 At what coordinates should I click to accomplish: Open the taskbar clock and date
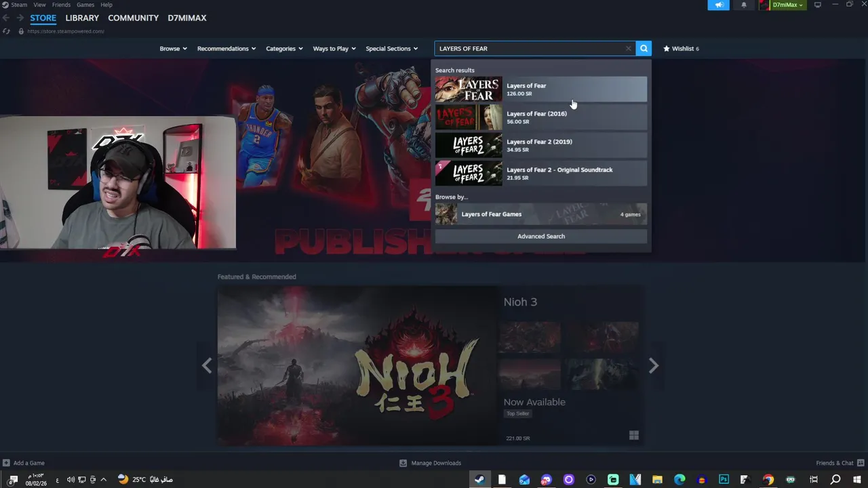pos(36,479)
